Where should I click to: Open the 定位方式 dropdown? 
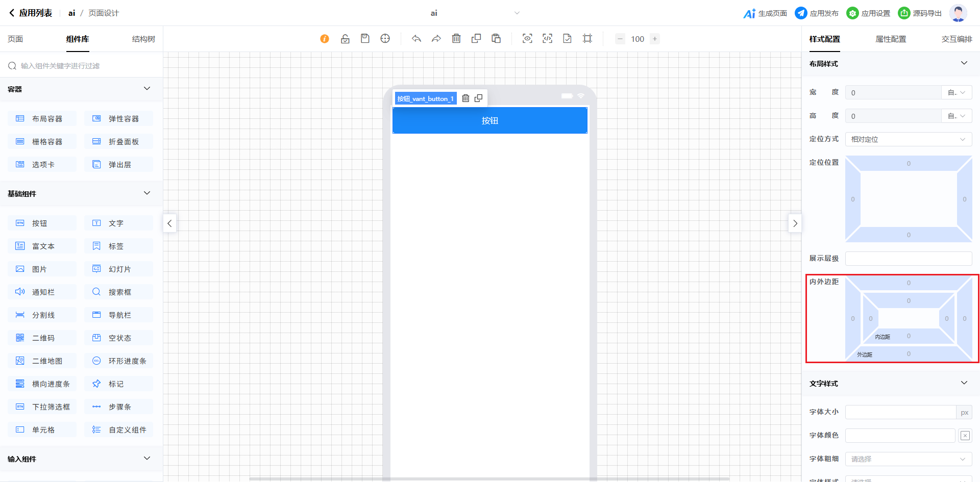[x=908, y=139]
